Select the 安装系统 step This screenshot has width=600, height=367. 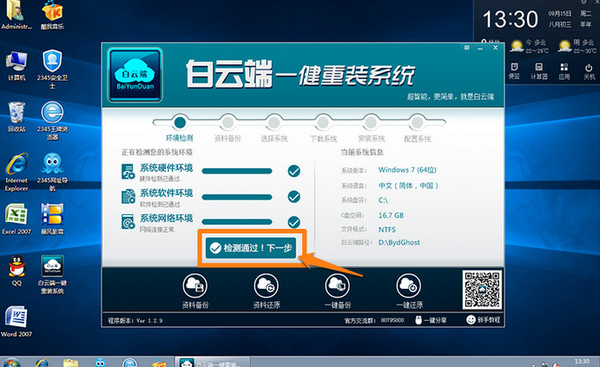pyautogui.click(x=371, y=122)
